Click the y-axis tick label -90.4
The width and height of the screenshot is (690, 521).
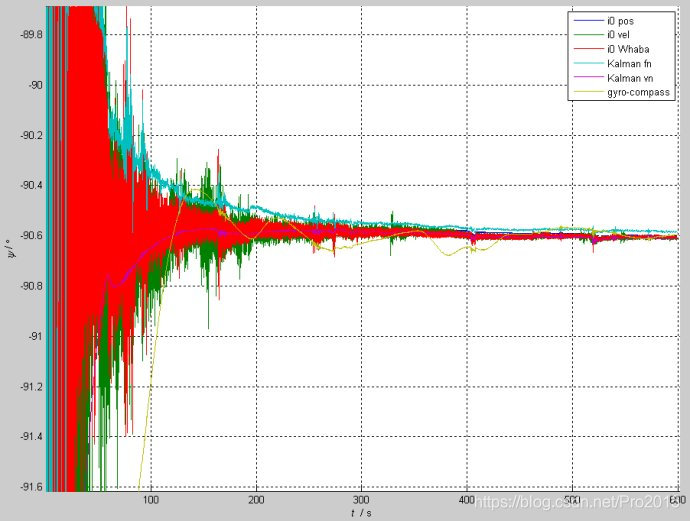(x=31, y=185)
